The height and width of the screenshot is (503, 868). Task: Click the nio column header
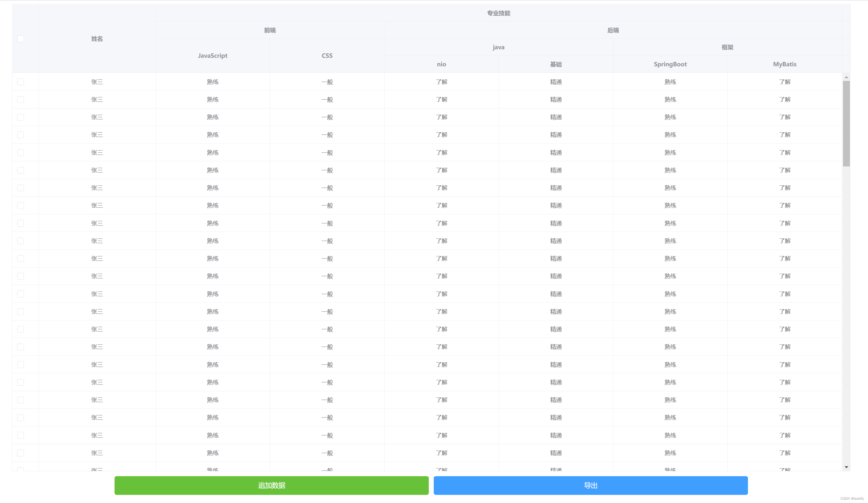click(x=441, y=64)
